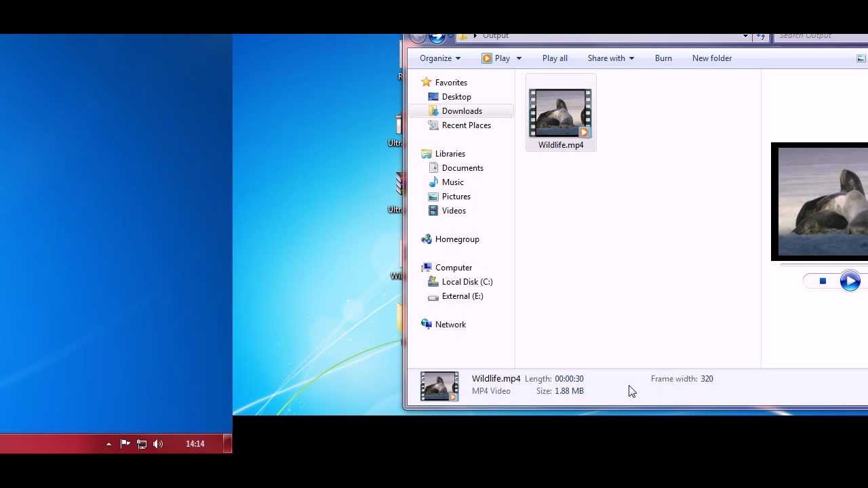Click the Homegroup icon

tap(426, 239)
